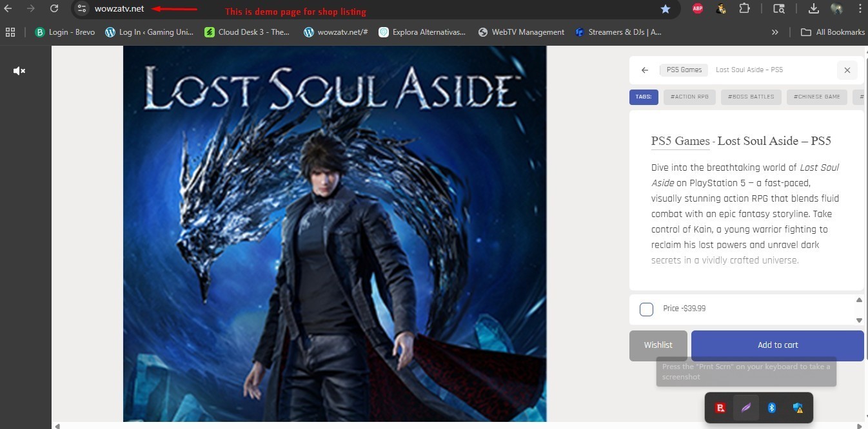Click the left arrow of horizontal scrollbar
The width and height of the screenshot is (868, 429).
57,426
